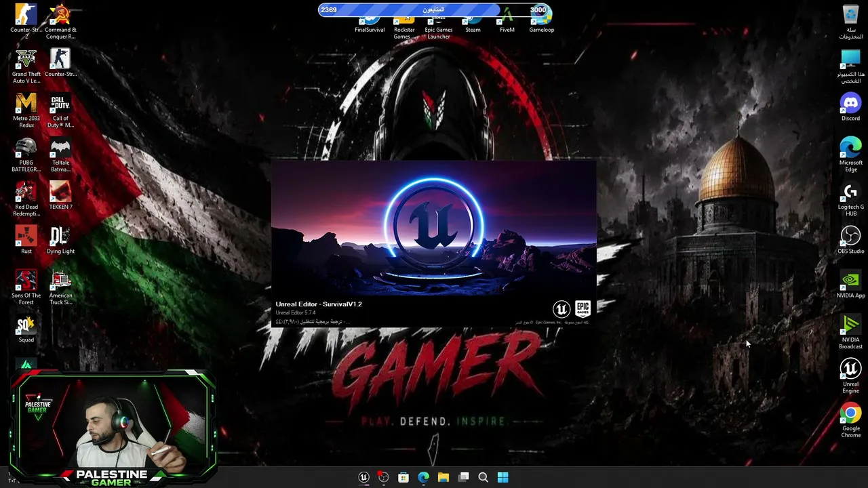This screenshot has width=868, height=488.
Task: Select the NVIDIA Broadcast desktop icon
Action: pyautogui.click(x=850, y=332)
